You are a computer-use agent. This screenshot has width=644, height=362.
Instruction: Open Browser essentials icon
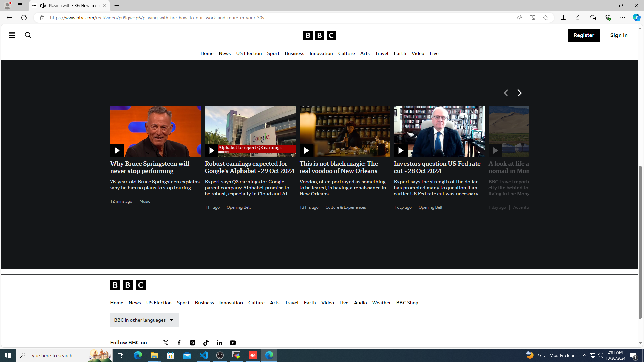pos(608,18)
